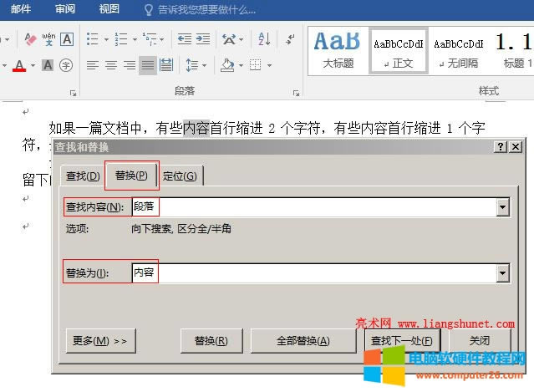This screenshot has width=534, height=392.
Task: Select the 无间隔 style
Action: [459, 51]
